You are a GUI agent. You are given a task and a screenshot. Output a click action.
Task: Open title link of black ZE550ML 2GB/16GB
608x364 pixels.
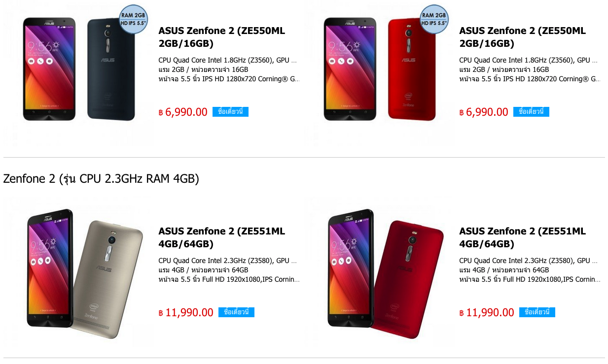pos(222,37)
